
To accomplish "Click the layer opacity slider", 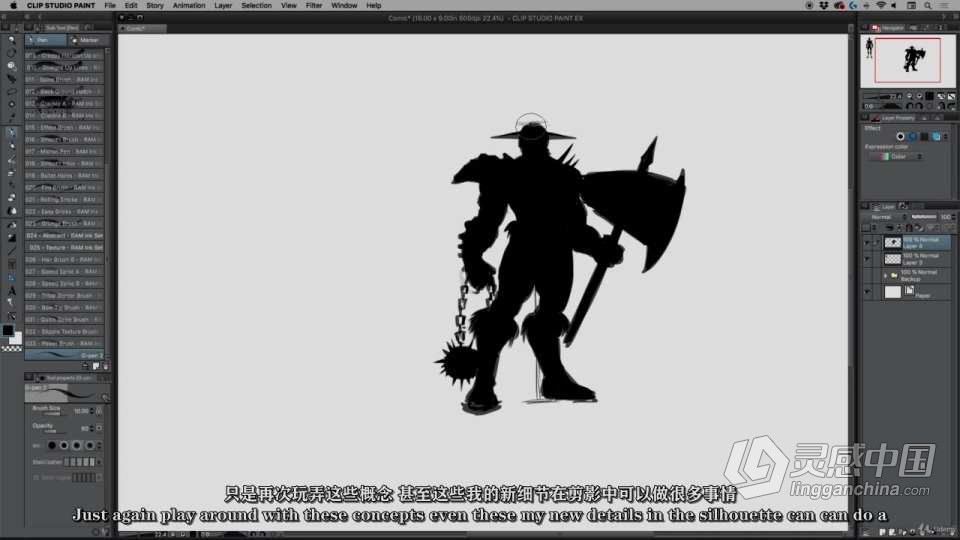I will click(x=924, y=217).
